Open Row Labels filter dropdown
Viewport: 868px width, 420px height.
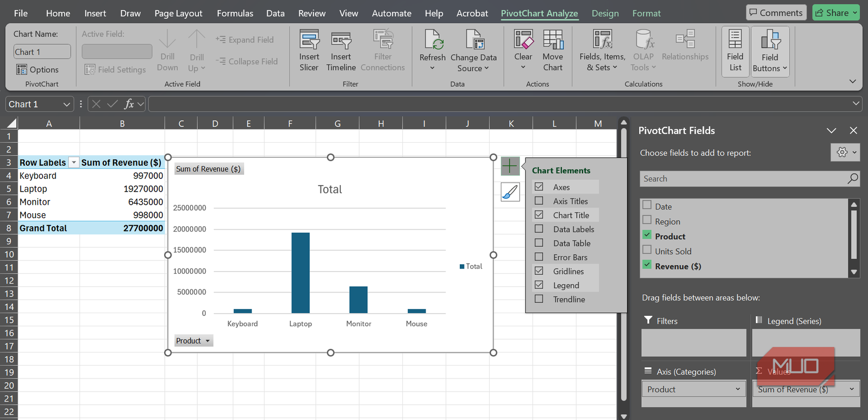click(x=74, y=163)
